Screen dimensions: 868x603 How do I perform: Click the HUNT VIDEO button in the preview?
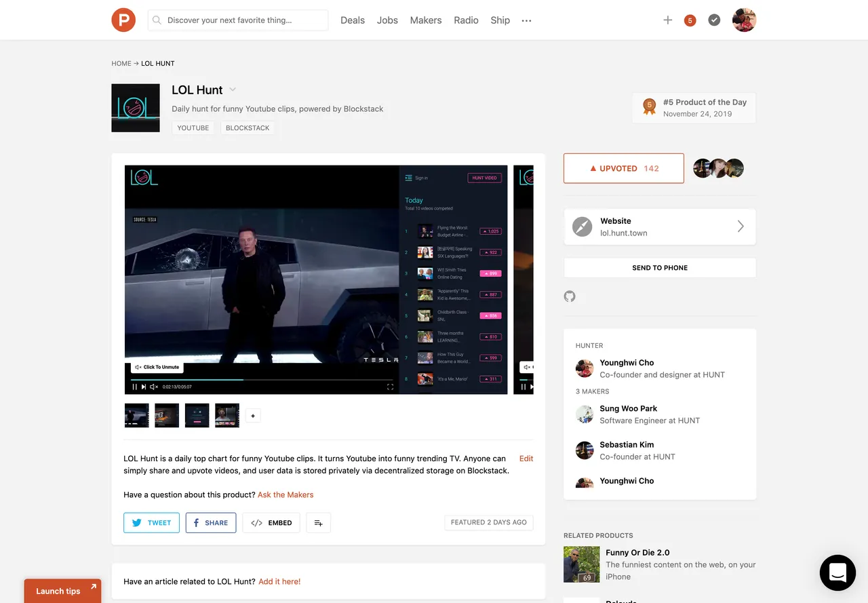pyautogui.click(x=484, y=178)
